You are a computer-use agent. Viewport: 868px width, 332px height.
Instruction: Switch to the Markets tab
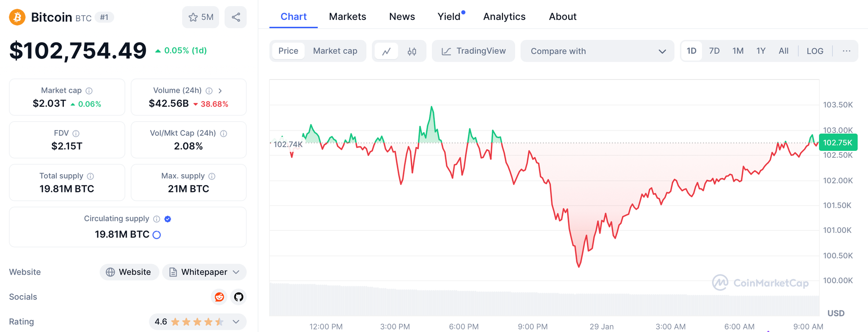click(x=347, y=16)
